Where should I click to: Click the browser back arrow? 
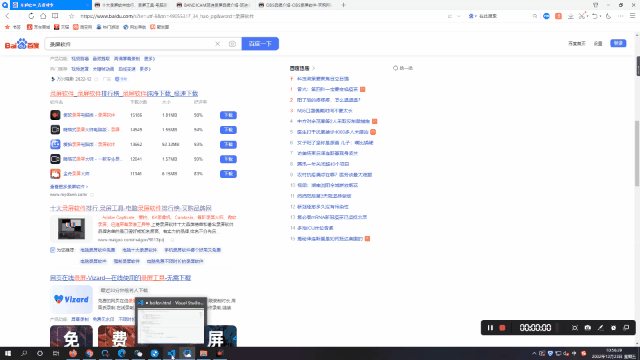pos(7,16)
